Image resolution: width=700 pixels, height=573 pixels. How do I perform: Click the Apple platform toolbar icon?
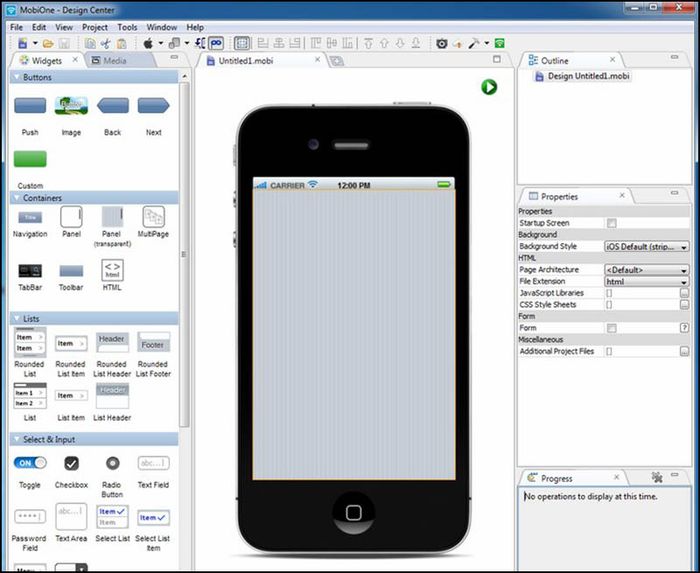tap(148, 43)
